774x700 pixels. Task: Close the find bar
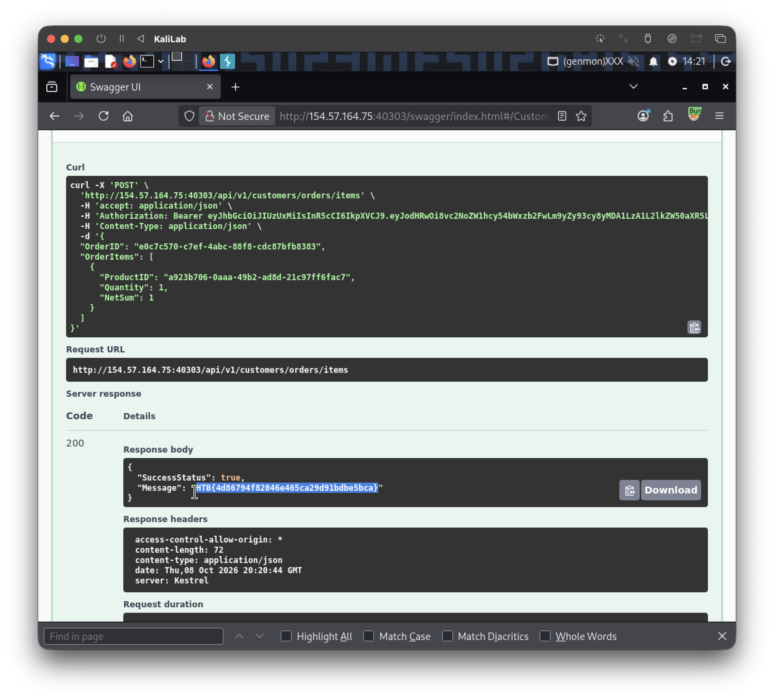click(x=722, y=636)
